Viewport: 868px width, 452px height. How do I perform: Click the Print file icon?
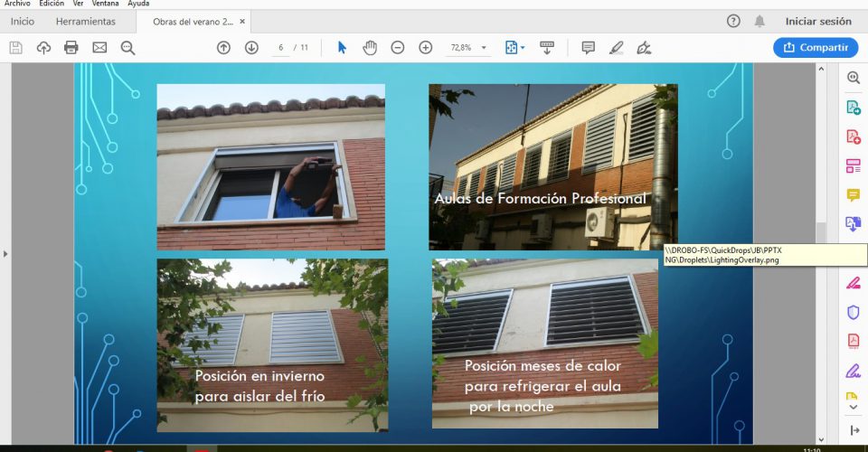click(71, 48)
